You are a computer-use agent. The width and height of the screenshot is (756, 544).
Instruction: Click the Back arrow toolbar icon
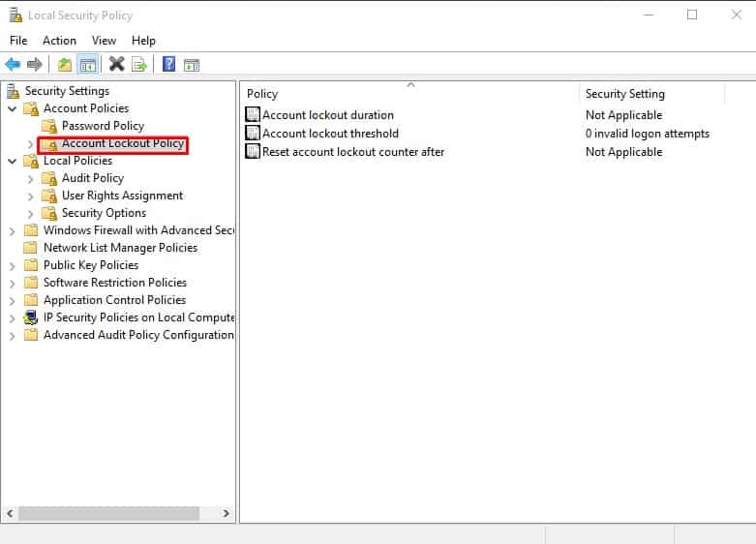13,64
